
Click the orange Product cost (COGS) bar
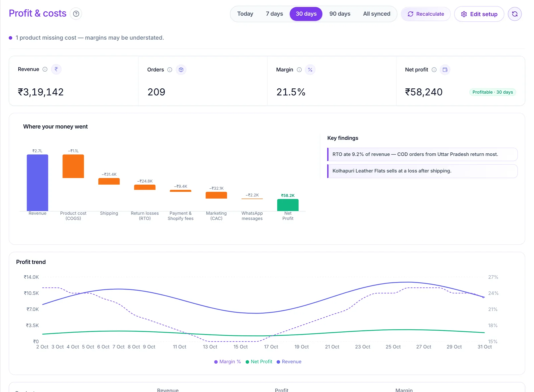pyautogui.click(x=73, y=166)
